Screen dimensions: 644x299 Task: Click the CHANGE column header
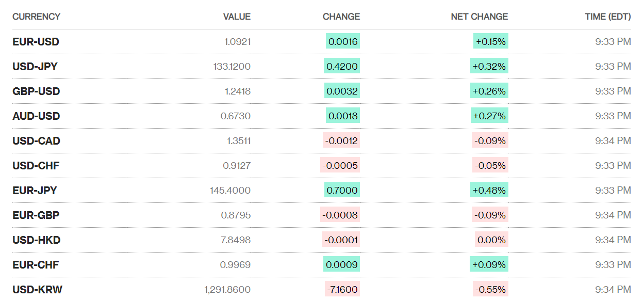click(341, 17)
